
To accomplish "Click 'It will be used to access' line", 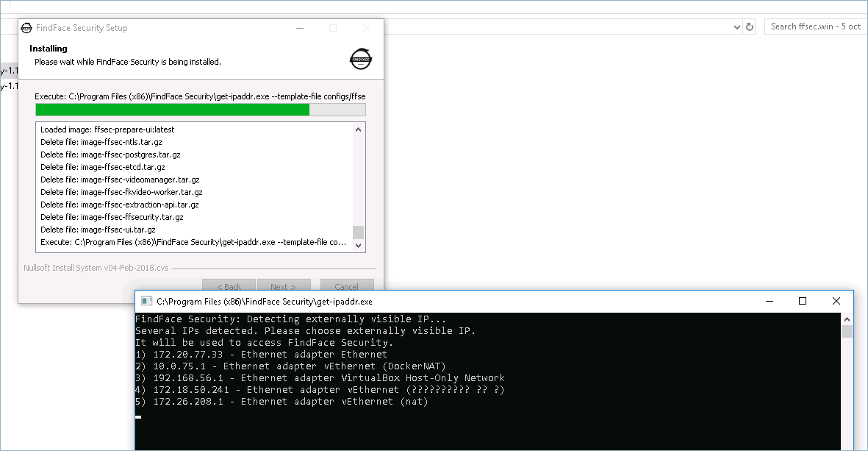I will pyautogui.click(x=264, y=342).
